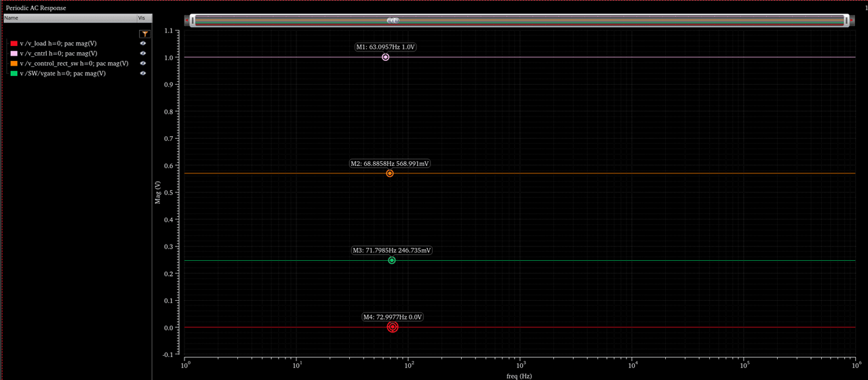Select the M1 marker point at 1.0V
This screenshot has width=868, height=380.
[x=385, y=58]
